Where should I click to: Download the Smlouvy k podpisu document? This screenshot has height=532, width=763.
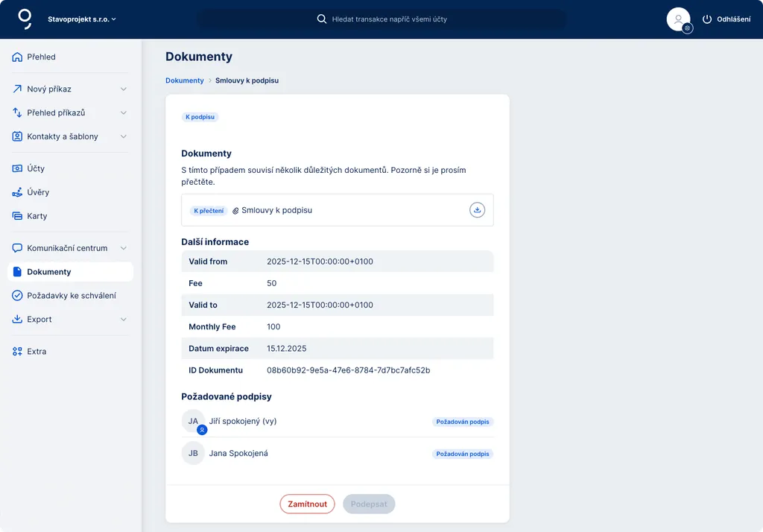coord(477,210)
